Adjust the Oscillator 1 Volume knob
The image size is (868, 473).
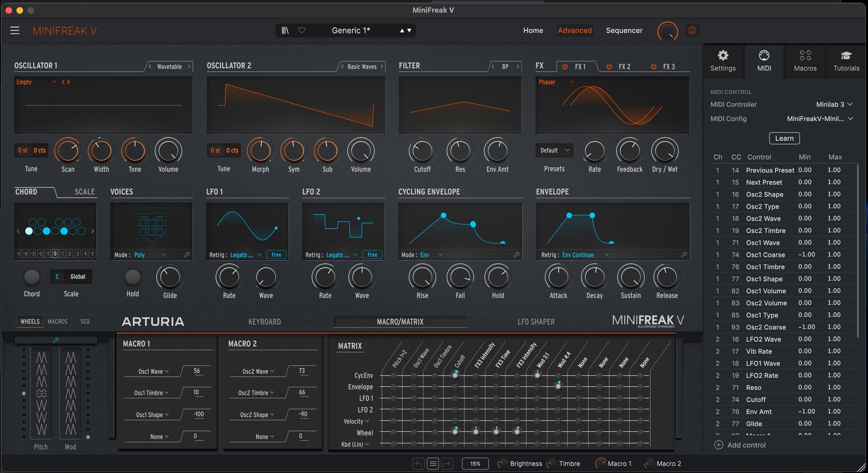[x=168, y=151]
